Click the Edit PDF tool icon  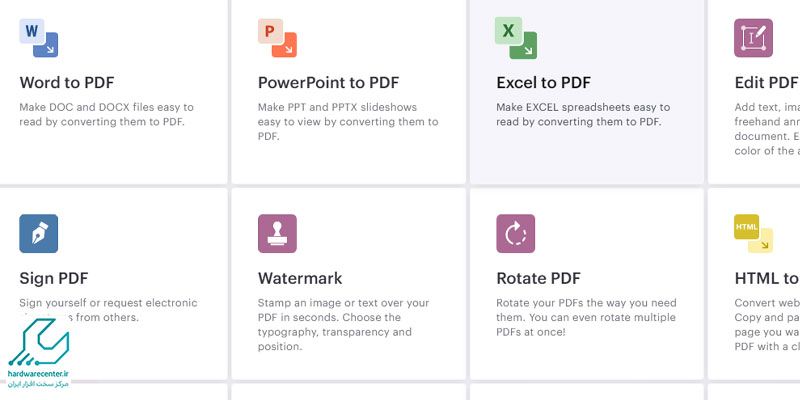pos(753,38)
